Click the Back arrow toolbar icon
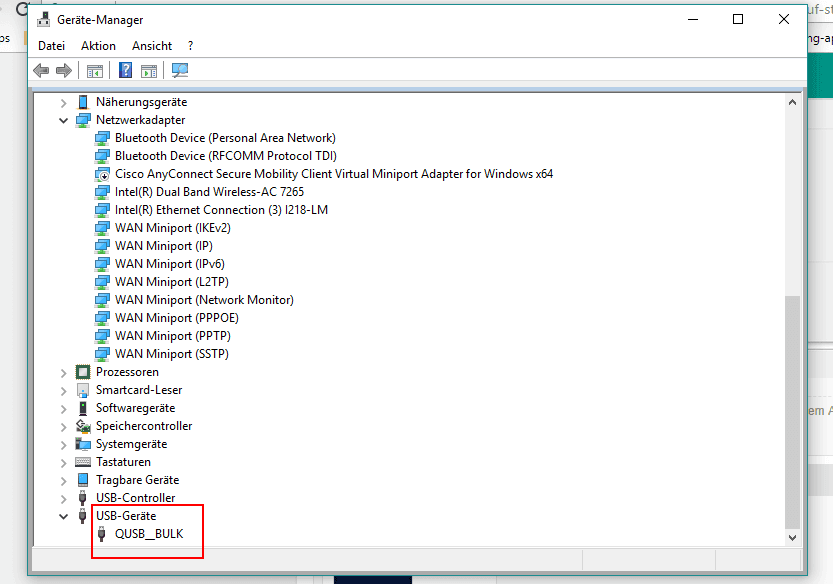The height and width of the screenshot is (584, 833). (41, 70)
